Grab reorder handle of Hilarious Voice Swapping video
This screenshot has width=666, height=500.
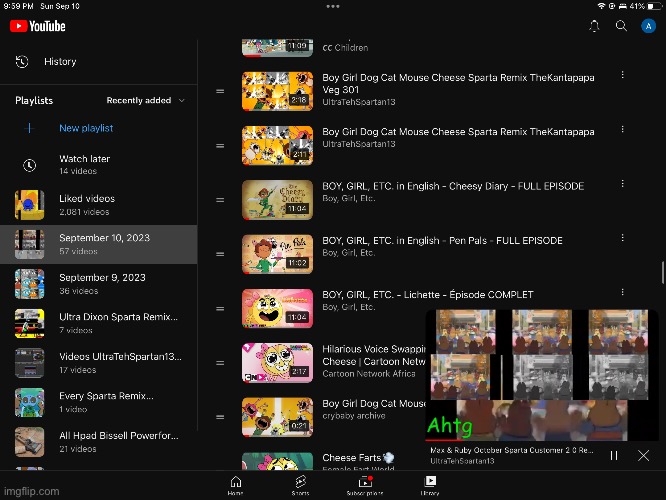click(x=220, y=363)
